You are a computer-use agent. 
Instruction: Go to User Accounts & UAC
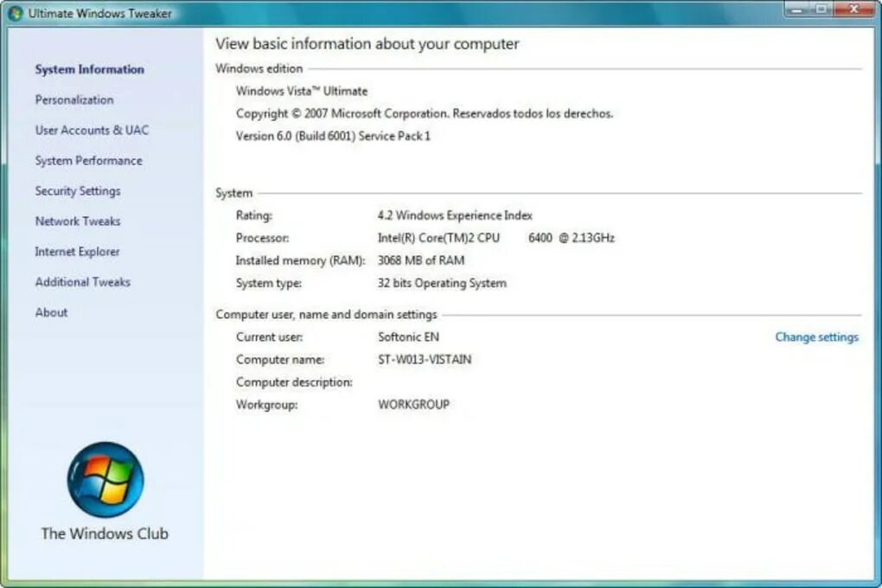pos(92,130)
